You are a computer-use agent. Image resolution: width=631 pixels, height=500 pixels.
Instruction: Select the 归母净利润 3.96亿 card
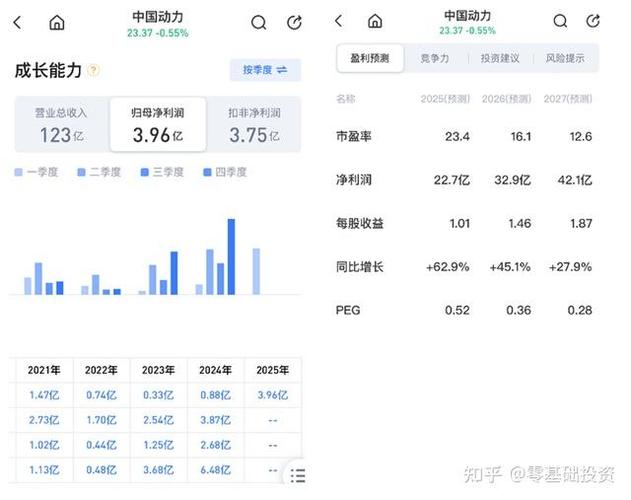click(x=158, y=124)
